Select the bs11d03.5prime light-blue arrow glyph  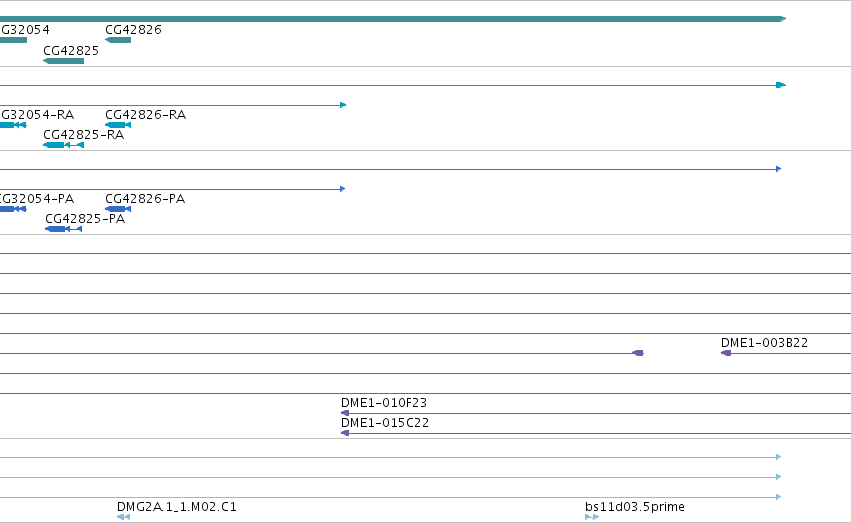(592, 517)
